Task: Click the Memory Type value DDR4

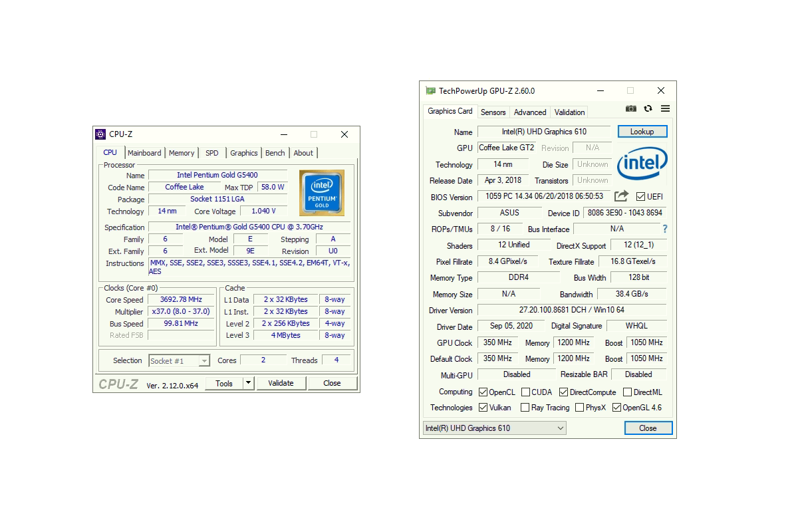Action: 519,277
